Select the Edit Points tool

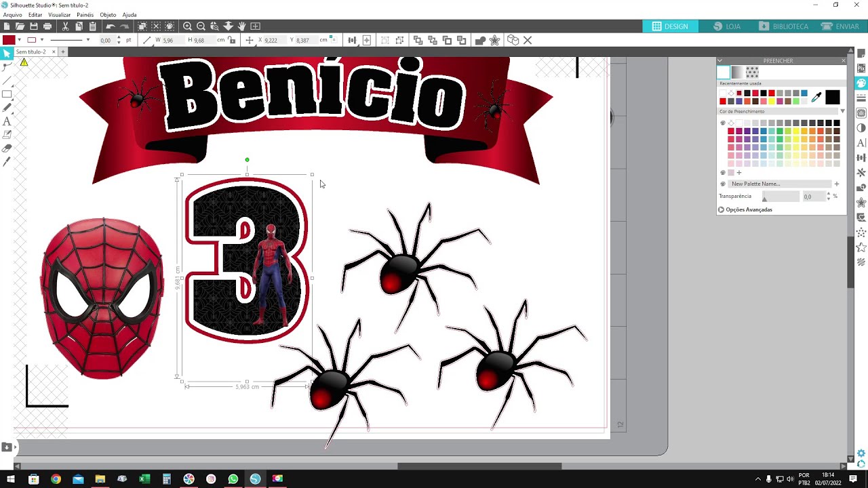[7, 66]
